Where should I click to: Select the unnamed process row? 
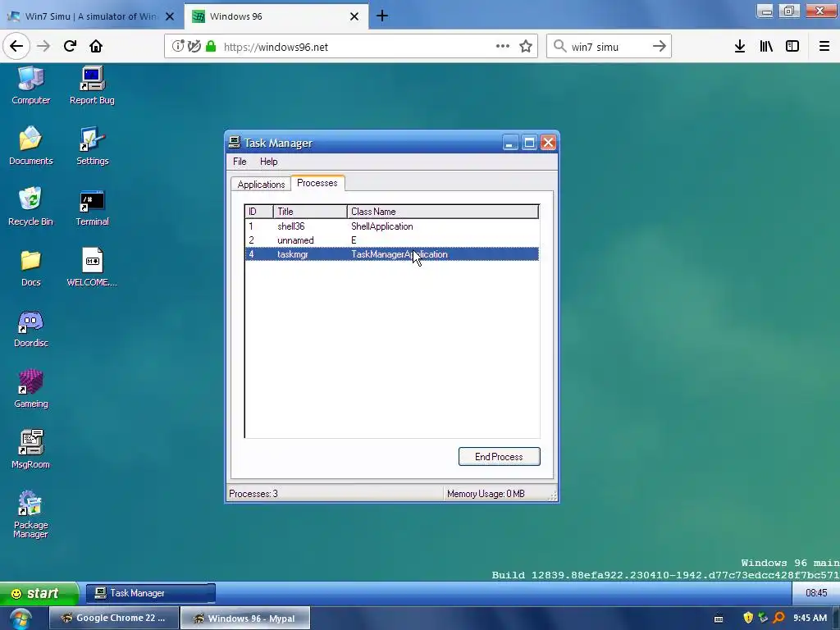[391, 240]
